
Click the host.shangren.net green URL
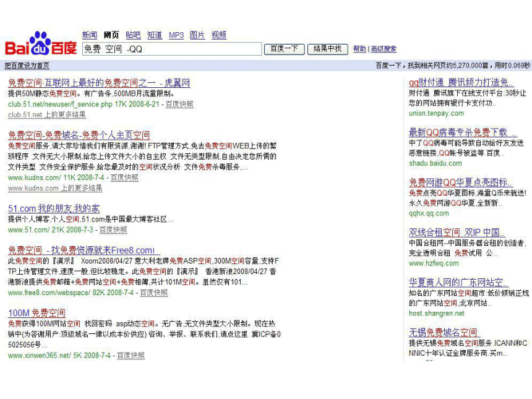pos(437,313)
